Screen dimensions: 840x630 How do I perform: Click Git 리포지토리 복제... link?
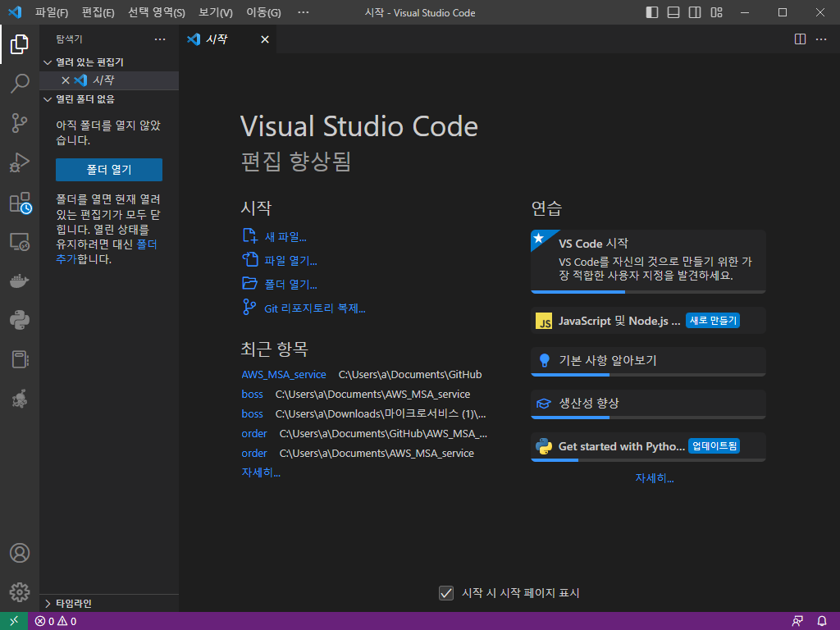pyautogui.click(x=315, y=308)
